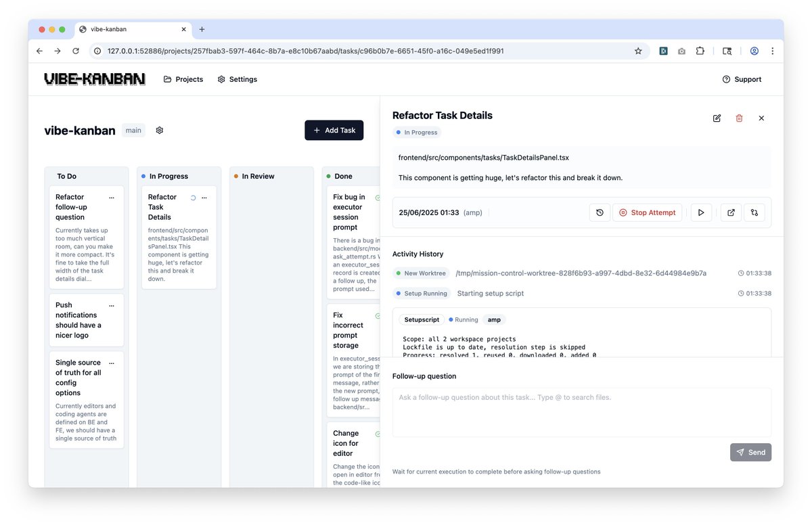Open Change icon for editor card

355,455
